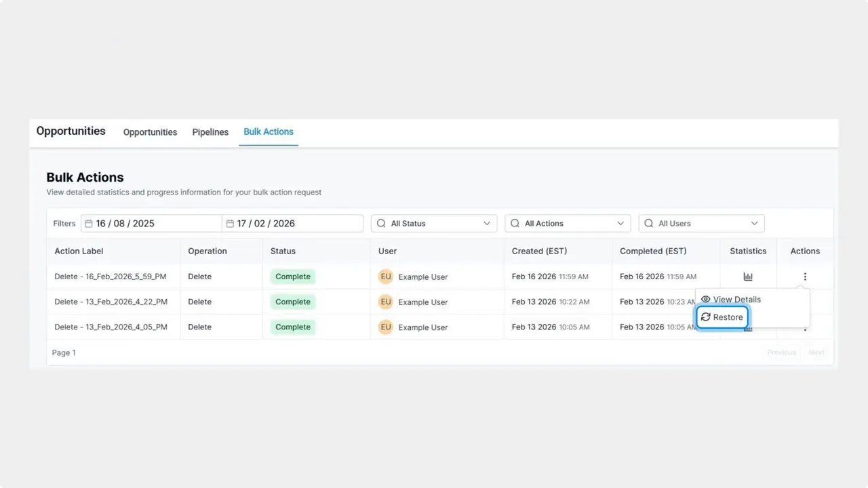Click calendar icon in end date 17/02/2026 field
Viewport: 868px width, 488px height.
(230, 224)
